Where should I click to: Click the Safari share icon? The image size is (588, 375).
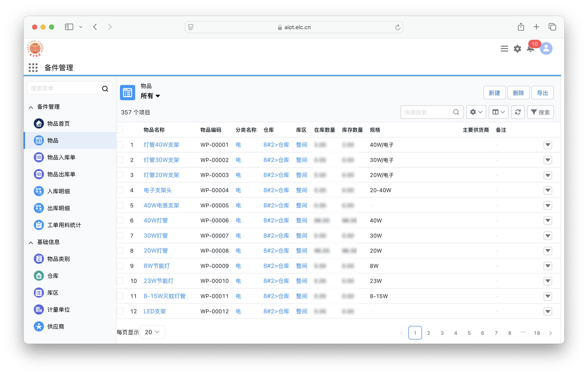[x=521, y=27]
